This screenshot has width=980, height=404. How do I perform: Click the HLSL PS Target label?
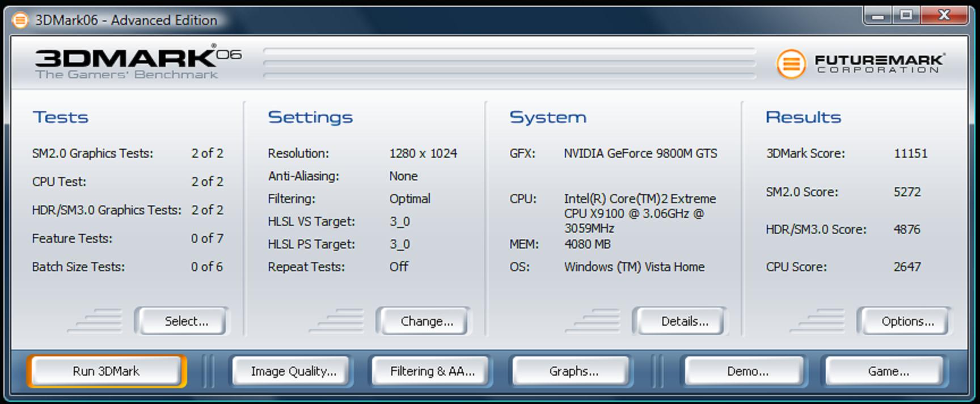311,244
